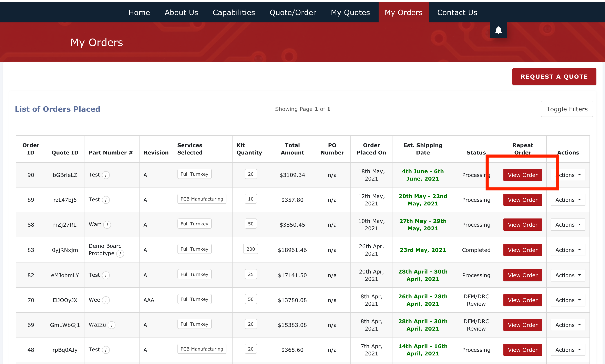Screen dimensions: 605x364
Task: Click info icon beside Demo Board Prototype
Action: click(120, 254)
